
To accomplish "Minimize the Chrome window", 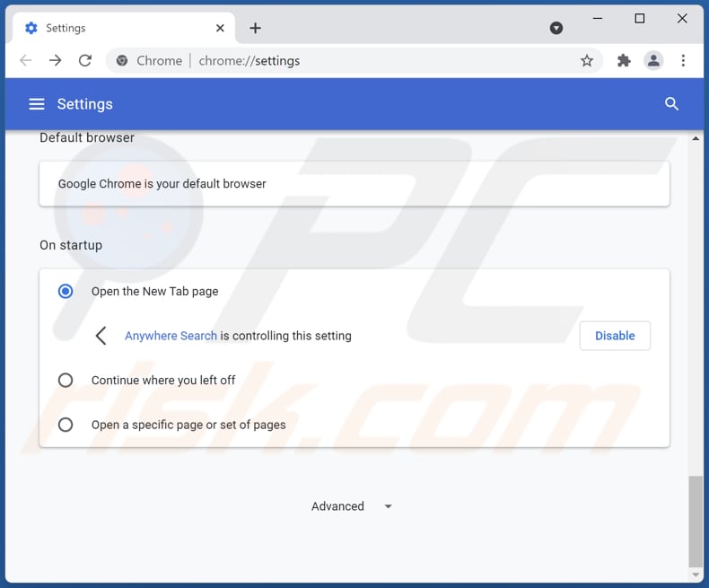I will click(x=598, y=19).
